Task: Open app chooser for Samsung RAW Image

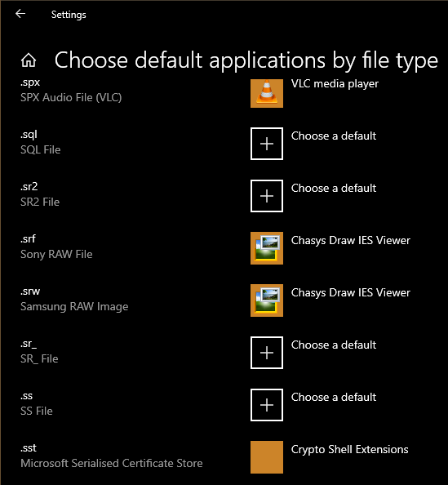Action: pos(351,292)
